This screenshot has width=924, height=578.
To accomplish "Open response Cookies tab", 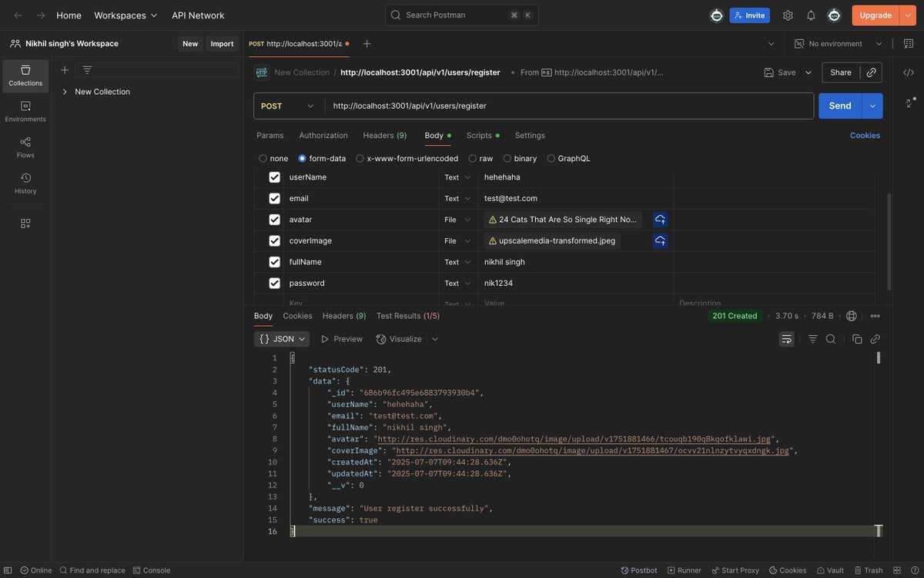I will [297, 316].
